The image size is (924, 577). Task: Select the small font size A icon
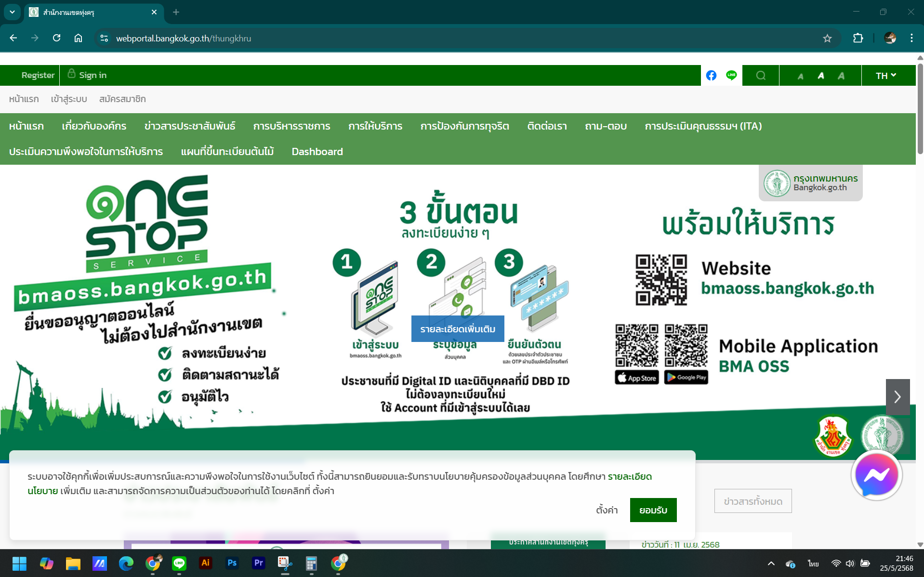tap(800, 76)
